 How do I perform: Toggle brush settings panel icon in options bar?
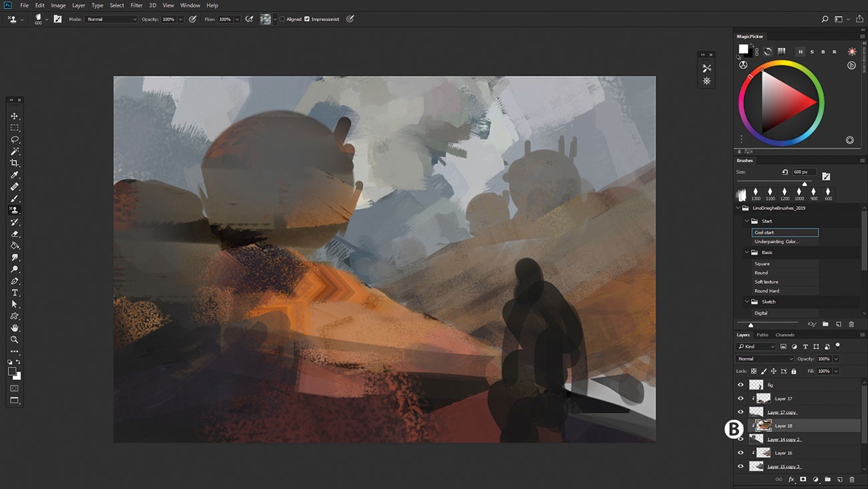coord(57,19)
